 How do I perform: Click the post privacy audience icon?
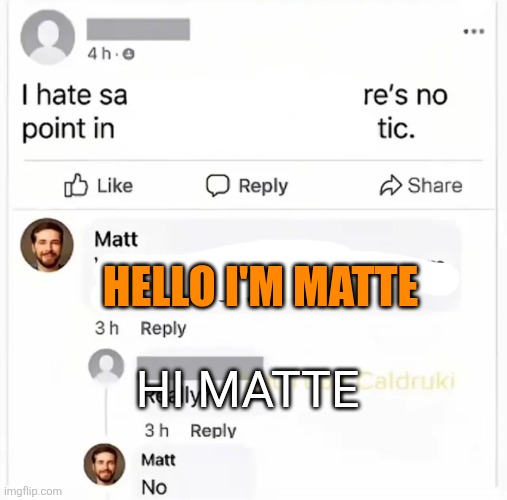coord(129,54)
